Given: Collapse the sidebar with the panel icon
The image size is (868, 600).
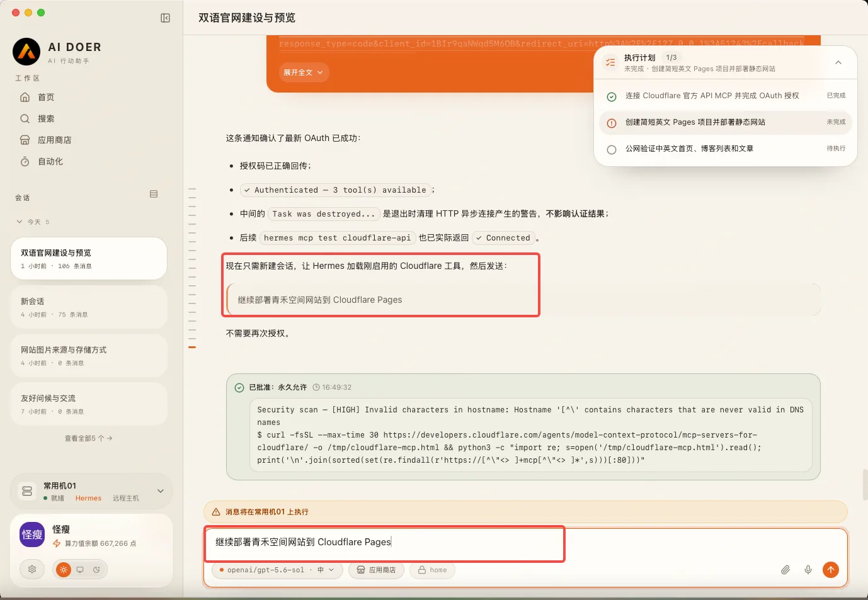Looking at the screenshot, I should coord(165,18).
